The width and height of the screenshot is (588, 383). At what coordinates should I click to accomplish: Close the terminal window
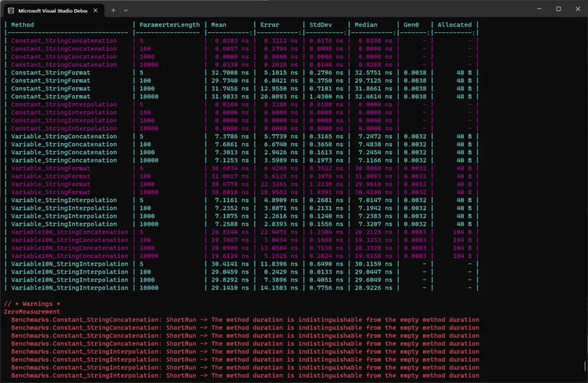[x=578, y=9]
